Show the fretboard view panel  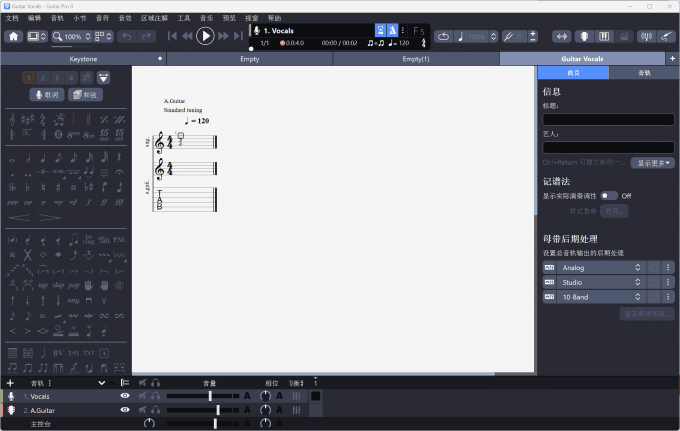click(585, 36)
